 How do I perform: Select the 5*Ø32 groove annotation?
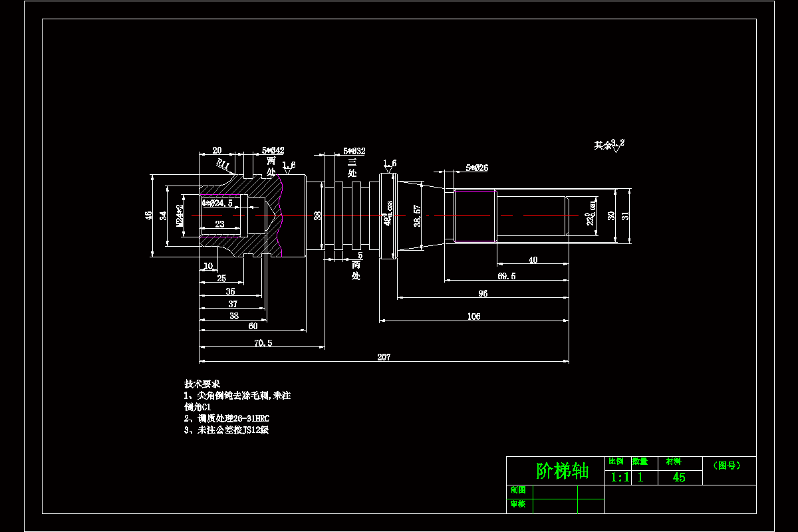[354, 152]
